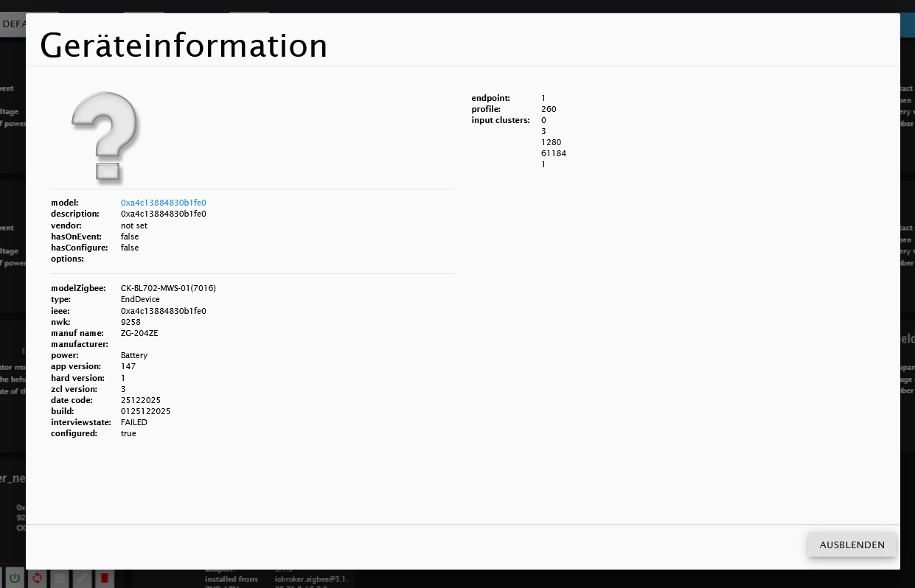Click the question mark device image
915x588 pixels.
click(x=104, y=136)
